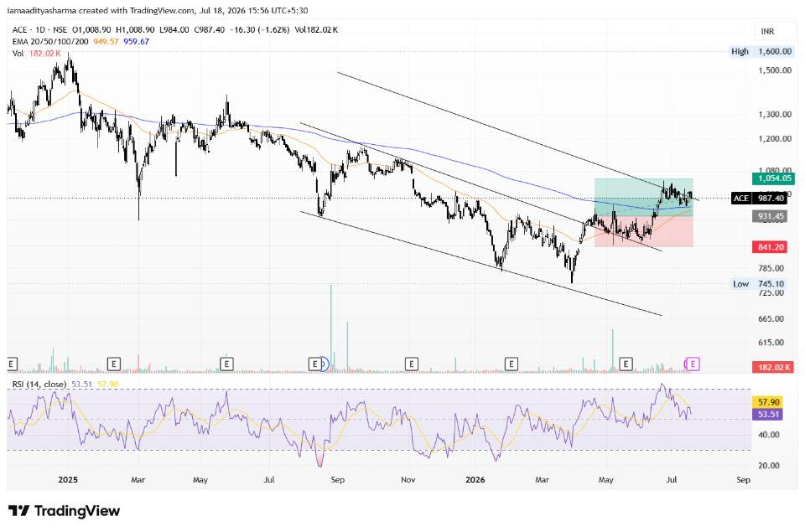Select the red stop-loss zone of long position
This screenshot has width=805, height=532.
(644, 231)
